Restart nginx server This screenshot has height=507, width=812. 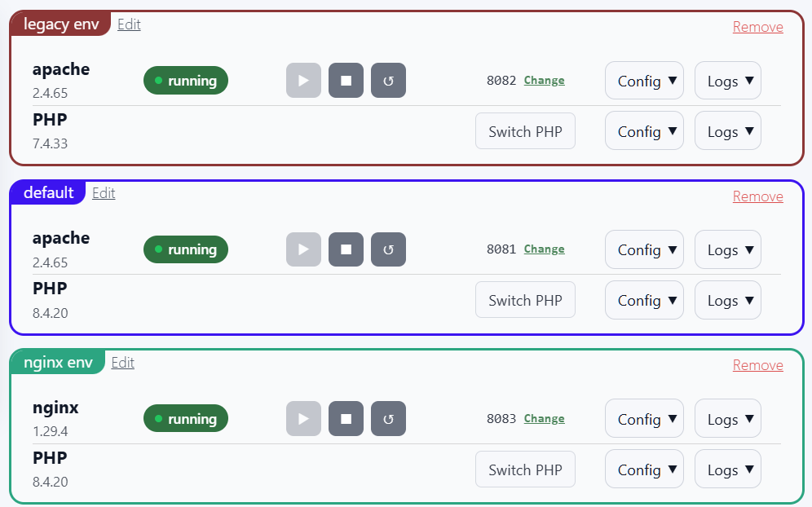(388, 418)
